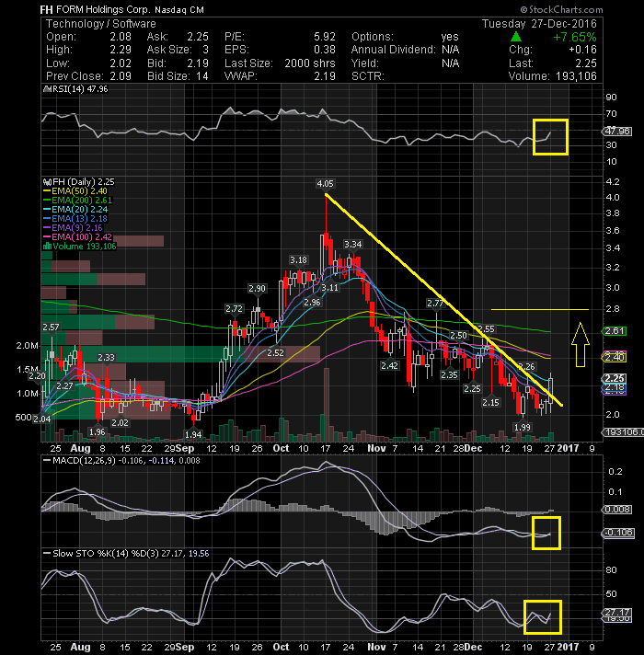Click the 1.96 low price label
This screenshot has width=644, height=655.
pyautogui.click(x=97, y=431)
